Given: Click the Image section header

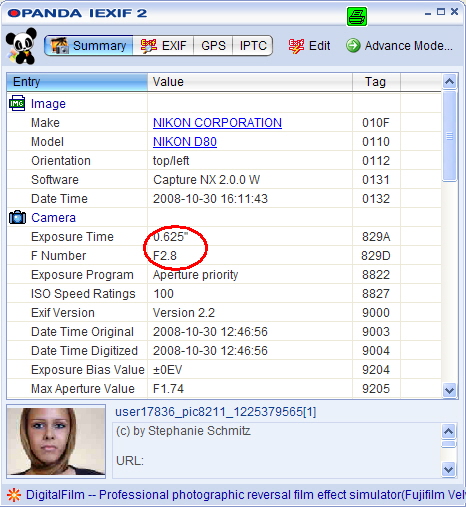Looking at the screenshot, I should coord(48,104).
